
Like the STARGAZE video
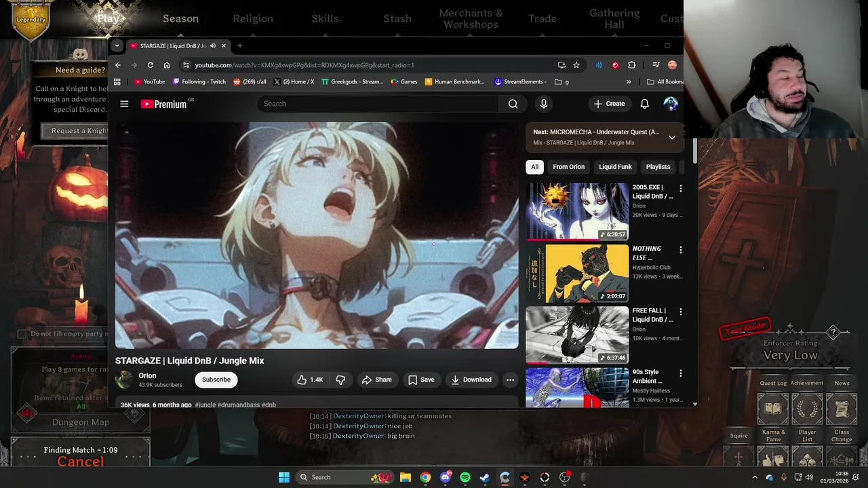pyautogui.click(x=309, y=380)
